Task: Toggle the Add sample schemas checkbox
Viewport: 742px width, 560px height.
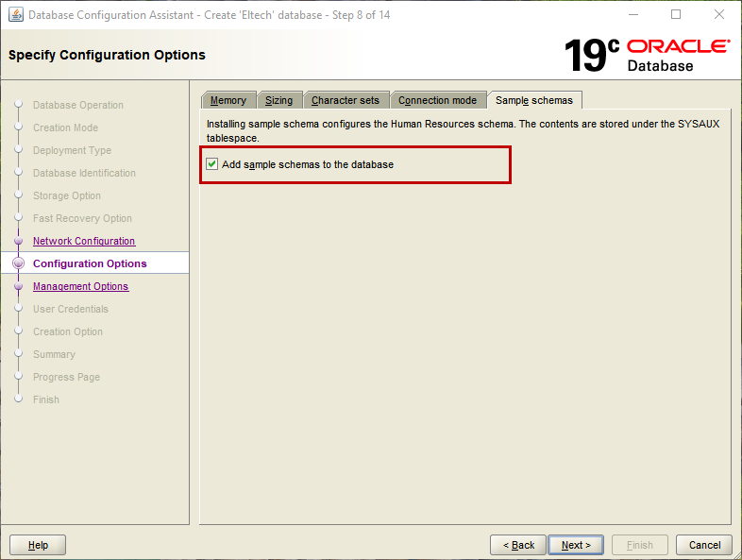Action: click(x=212, y=164)
